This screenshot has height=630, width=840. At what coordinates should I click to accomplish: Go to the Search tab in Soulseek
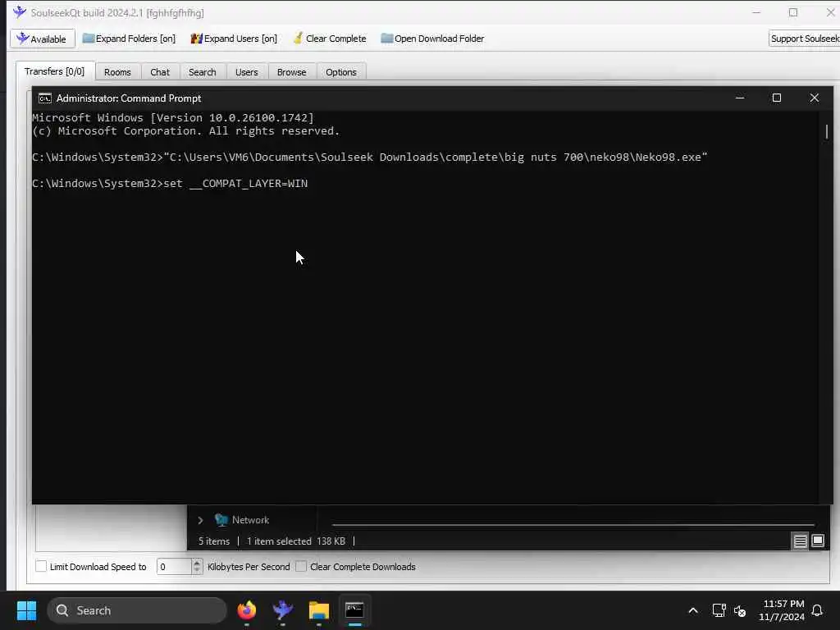tap(203, 72)
